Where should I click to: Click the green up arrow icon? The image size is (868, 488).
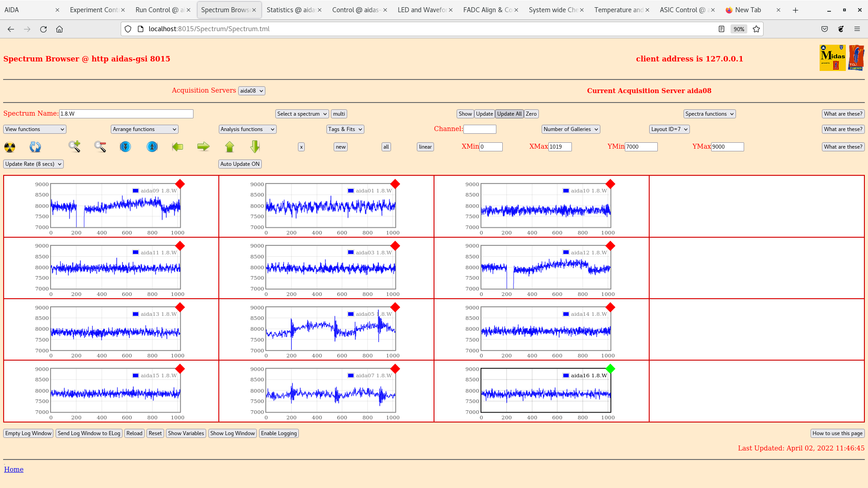pos(230,146)
